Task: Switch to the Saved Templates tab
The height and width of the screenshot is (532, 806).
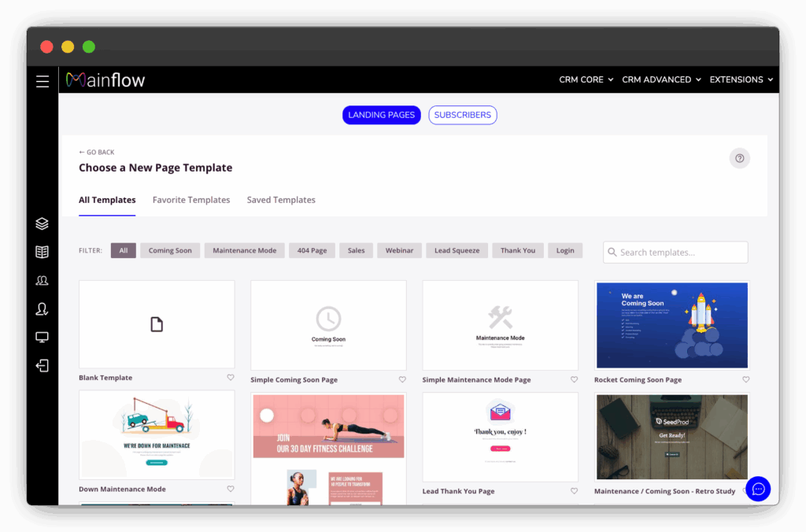Action: pos(281,200)
